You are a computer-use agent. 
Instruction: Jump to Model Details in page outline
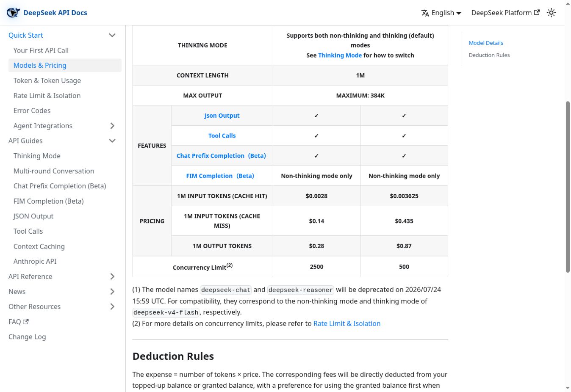pos(486,43)
